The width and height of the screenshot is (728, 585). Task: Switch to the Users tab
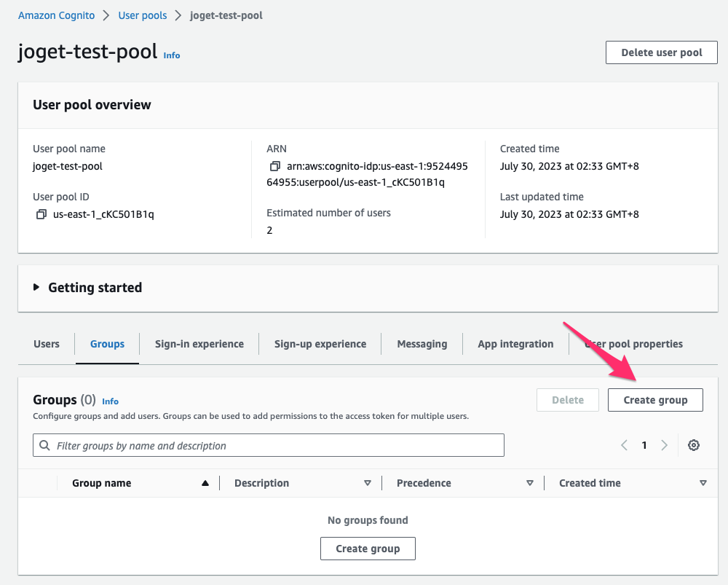click(47, 344)
